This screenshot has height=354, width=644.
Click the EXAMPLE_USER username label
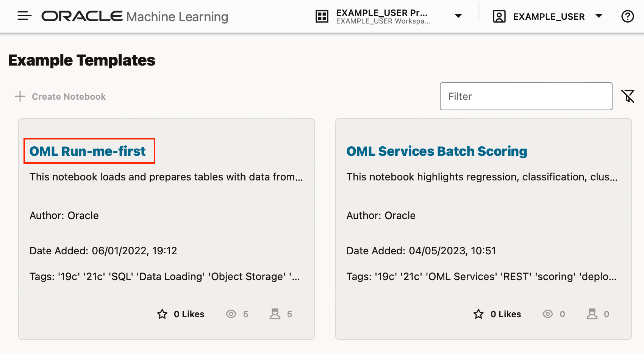tap(549, 17)
